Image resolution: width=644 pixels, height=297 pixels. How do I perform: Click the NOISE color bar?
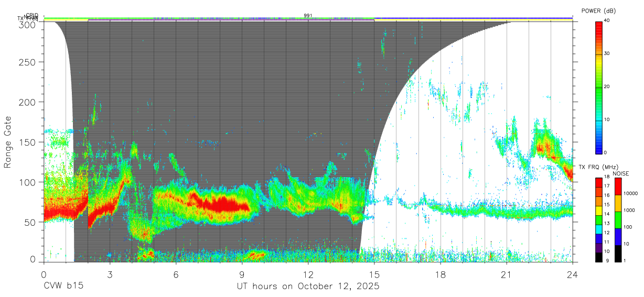pos(618,219)
